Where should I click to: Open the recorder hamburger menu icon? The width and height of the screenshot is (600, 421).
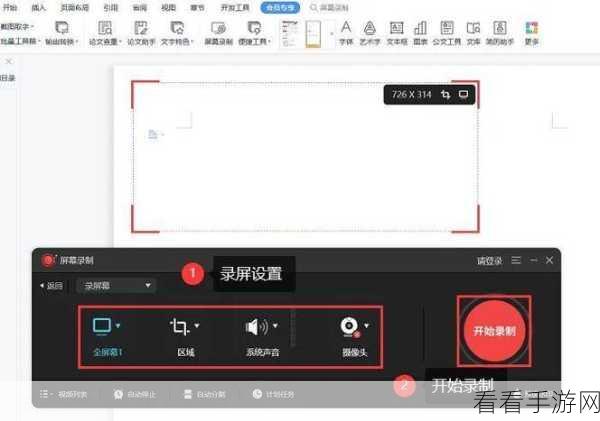(516, 260)
